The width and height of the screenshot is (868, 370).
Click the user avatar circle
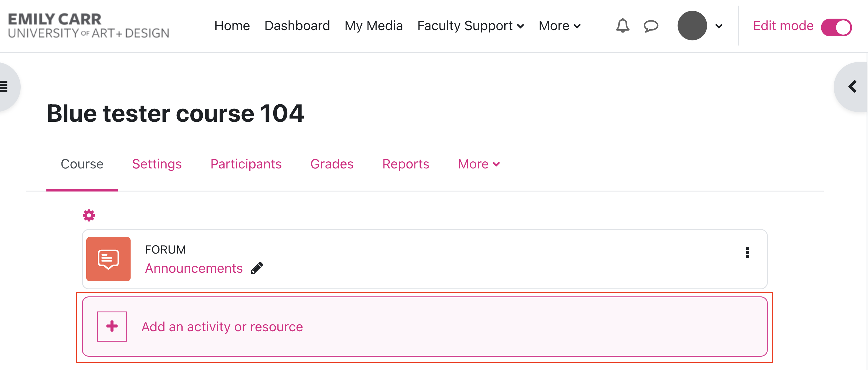(692, 26)
